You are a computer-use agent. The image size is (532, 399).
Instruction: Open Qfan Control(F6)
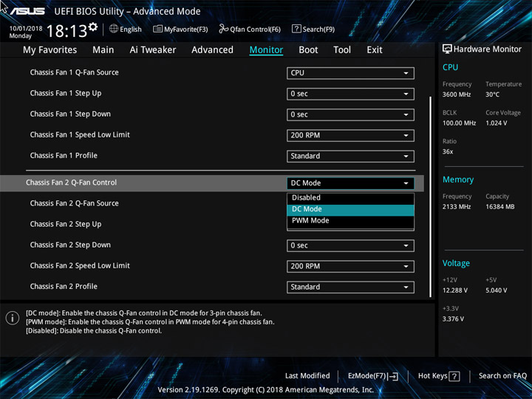coord(250,29)
